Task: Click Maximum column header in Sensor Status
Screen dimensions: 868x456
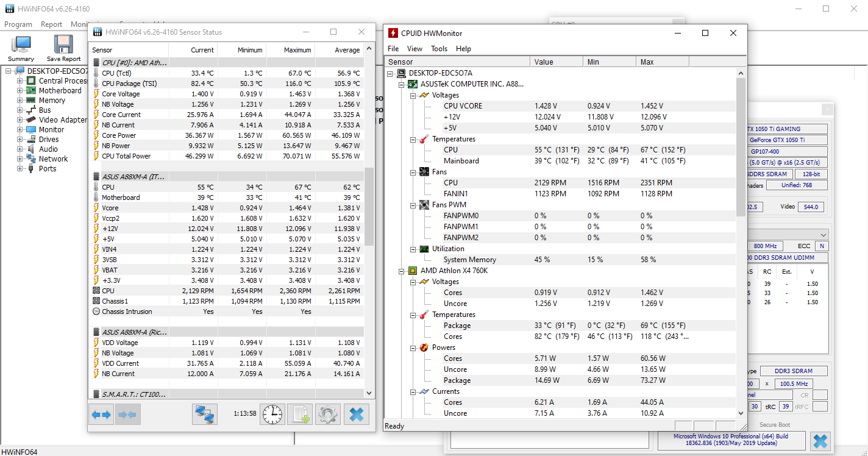Action: pos(291,50)
